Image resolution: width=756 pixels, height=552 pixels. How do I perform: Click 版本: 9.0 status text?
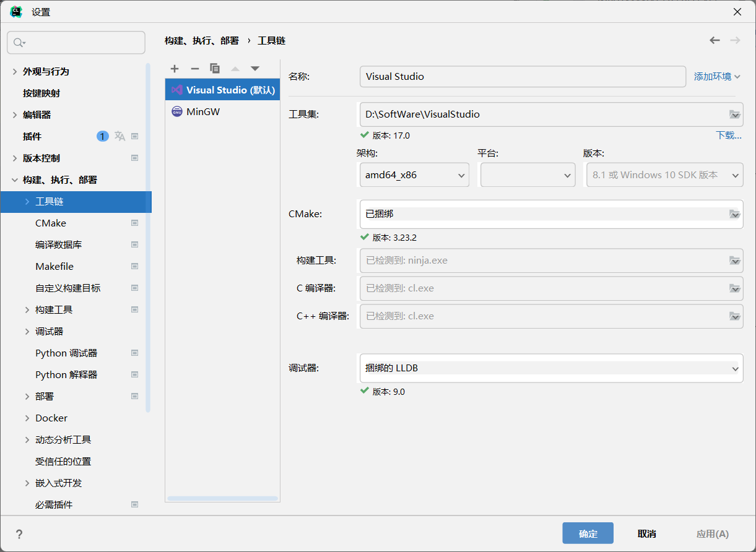point(388,392)
